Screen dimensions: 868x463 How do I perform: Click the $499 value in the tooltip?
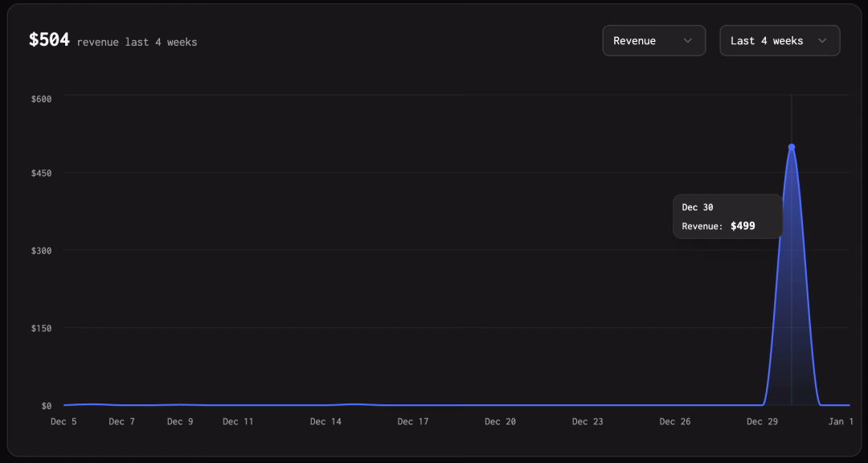743,226
